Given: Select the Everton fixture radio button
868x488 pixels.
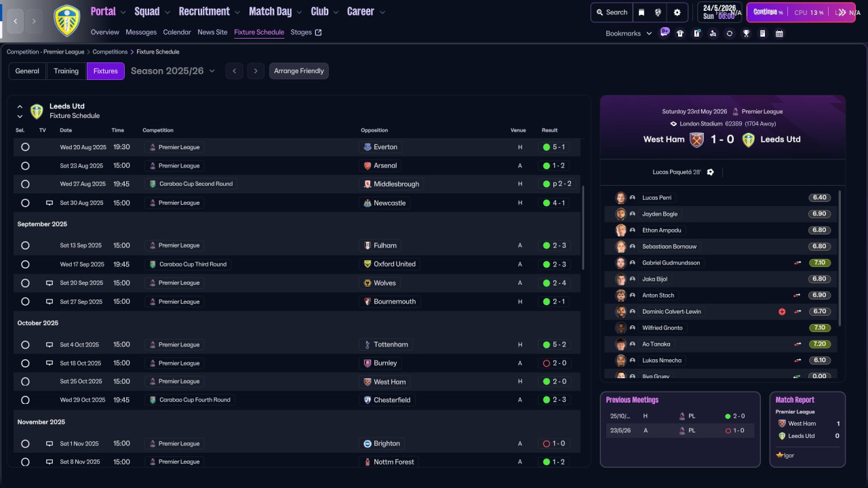Looking at the screenshot, I should pyautogui.click(x=25, y=147).
